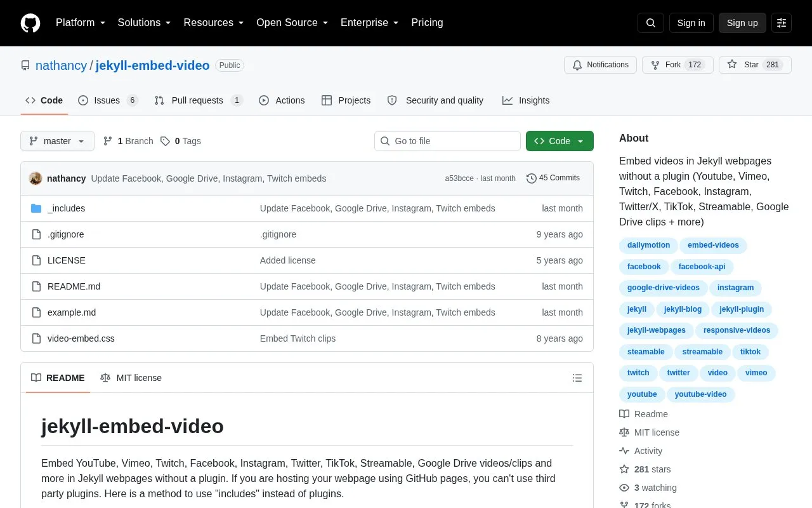Expand the Solutions menu
This screenshot has height=508, width=812.
tap(145, 23)
